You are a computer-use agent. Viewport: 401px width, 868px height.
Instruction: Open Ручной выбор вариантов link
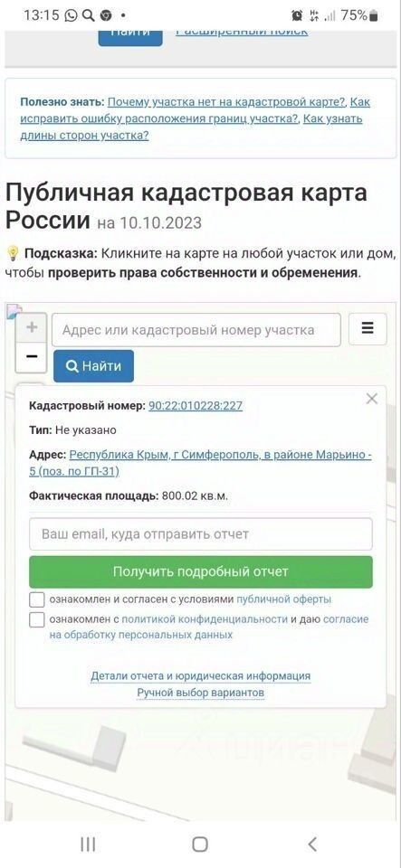tap(201, 693)
